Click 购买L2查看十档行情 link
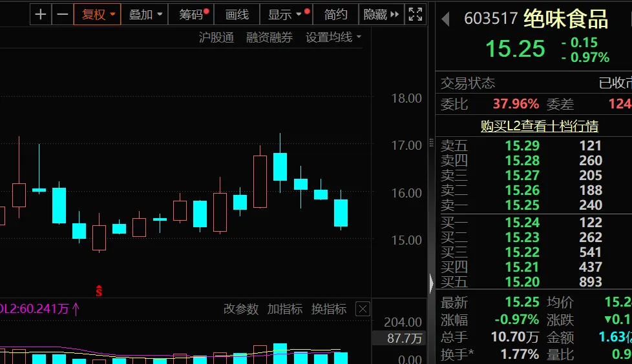The width and height of the screenshot is (632, 364). [539, 126]
